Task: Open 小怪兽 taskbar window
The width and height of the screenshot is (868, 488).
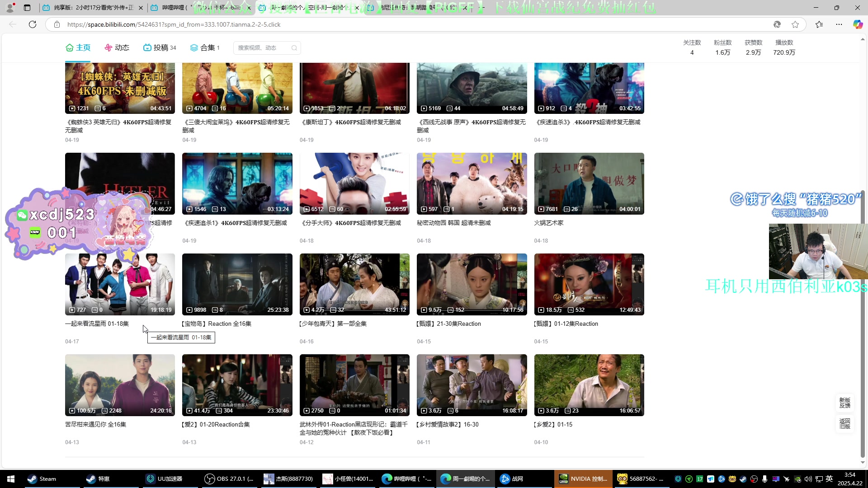Action: 348,479
